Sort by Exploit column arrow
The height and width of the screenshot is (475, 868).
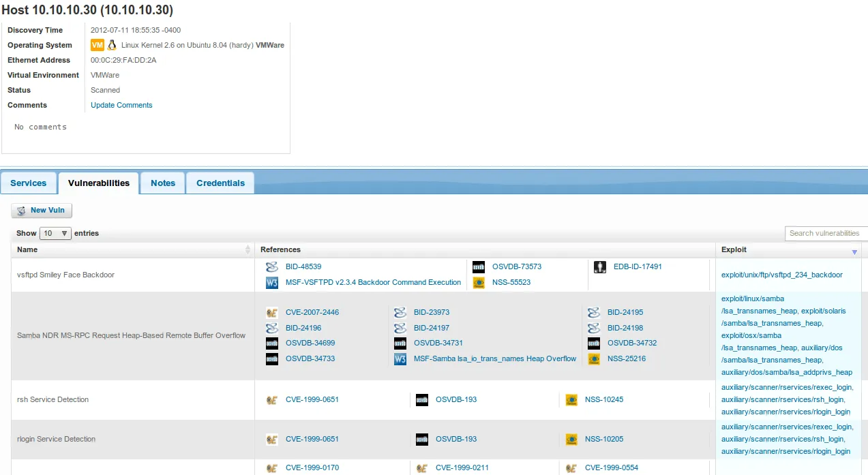pos(854,251)
